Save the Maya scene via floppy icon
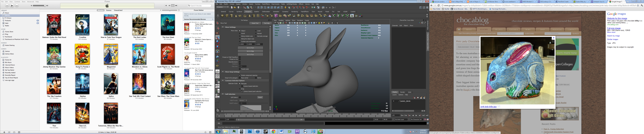 [x=239, y=8]
